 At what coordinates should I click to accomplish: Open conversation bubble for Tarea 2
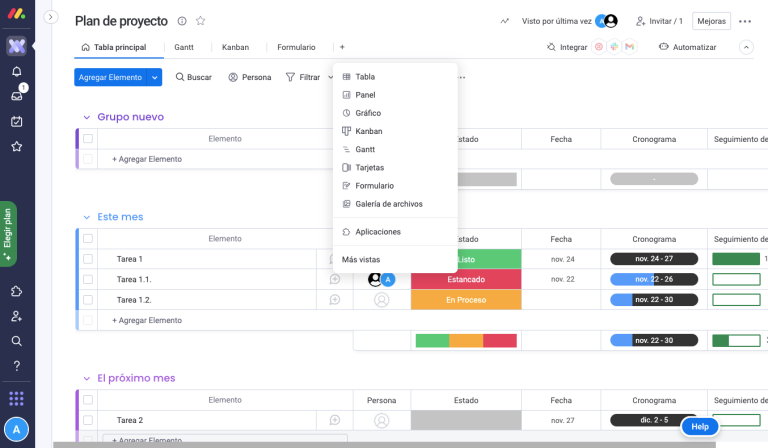[335, 420]
